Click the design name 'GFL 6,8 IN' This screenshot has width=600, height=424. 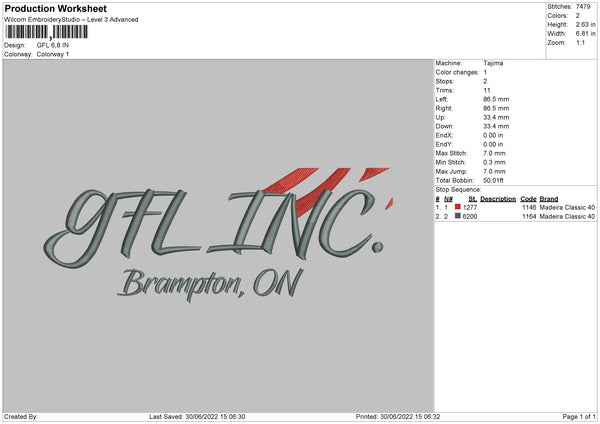click(53, 45)
